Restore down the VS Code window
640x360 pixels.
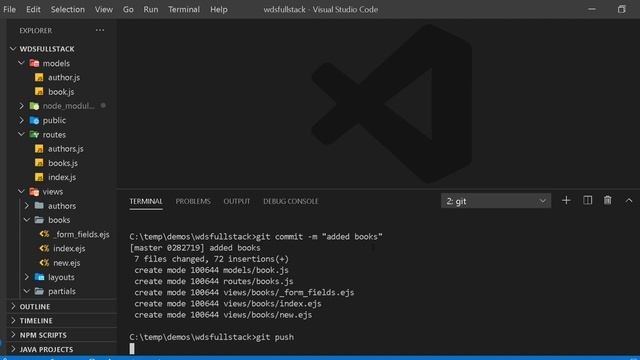[622, 9]
